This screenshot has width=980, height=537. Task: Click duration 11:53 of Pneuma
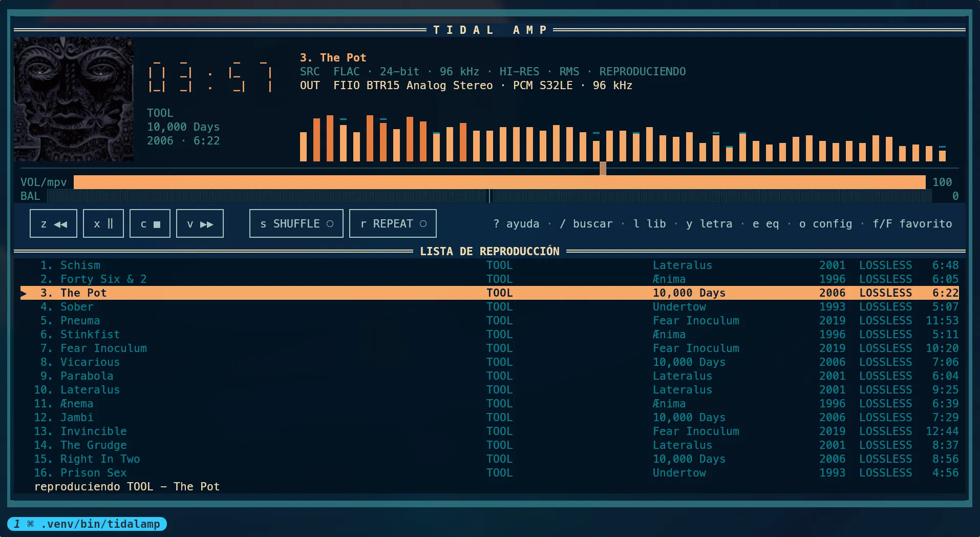[x=942, y=321]
